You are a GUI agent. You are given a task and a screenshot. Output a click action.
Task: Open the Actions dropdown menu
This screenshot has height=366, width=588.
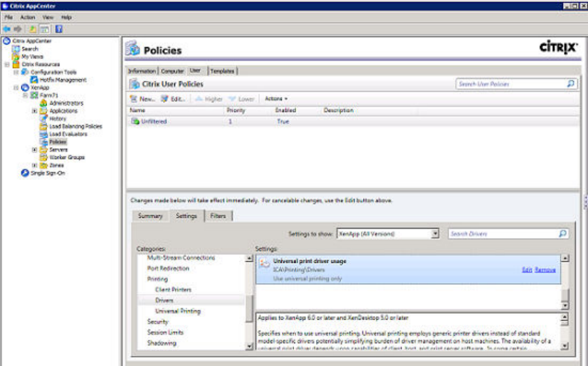click(276, 99)
